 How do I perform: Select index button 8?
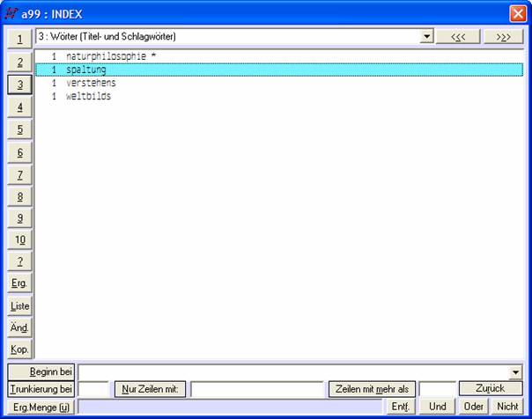20,196
